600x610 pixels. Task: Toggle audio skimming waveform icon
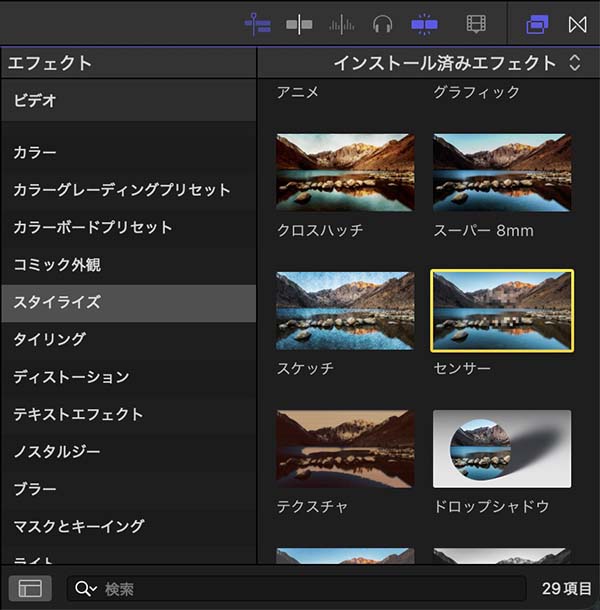(342, 23)
